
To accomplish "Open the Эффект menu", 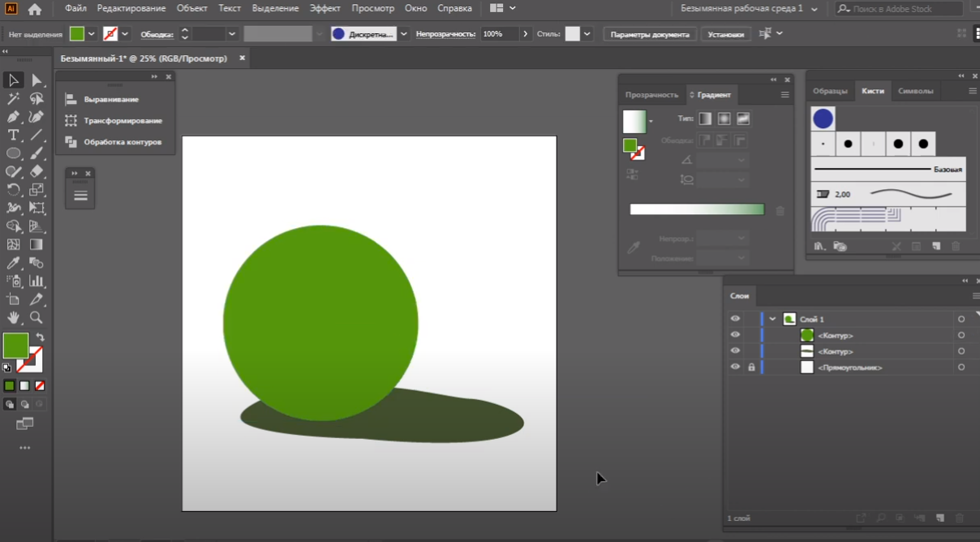I will [x=325, y=8].
